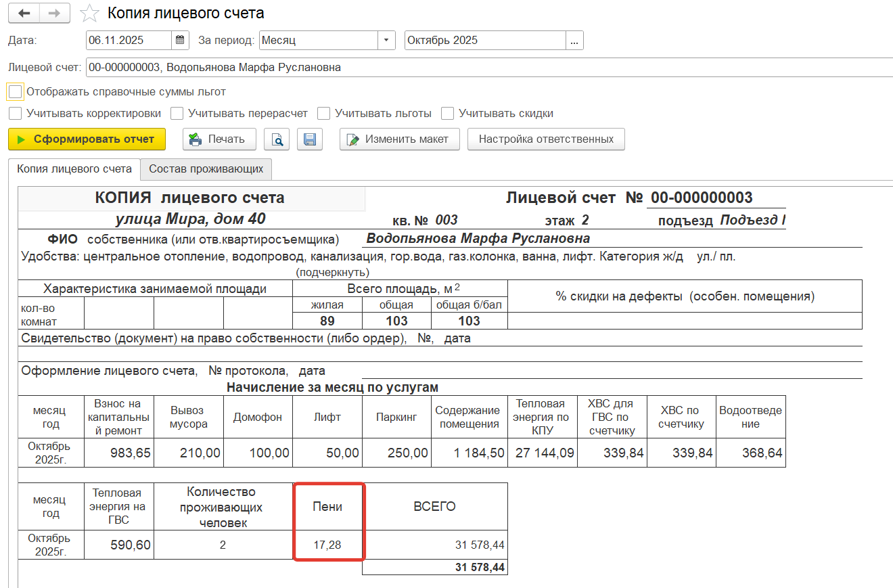Image resolution: width=893 pixels, height=588 pixels.
Task: Click the Печать button
Action: point(219,139)
